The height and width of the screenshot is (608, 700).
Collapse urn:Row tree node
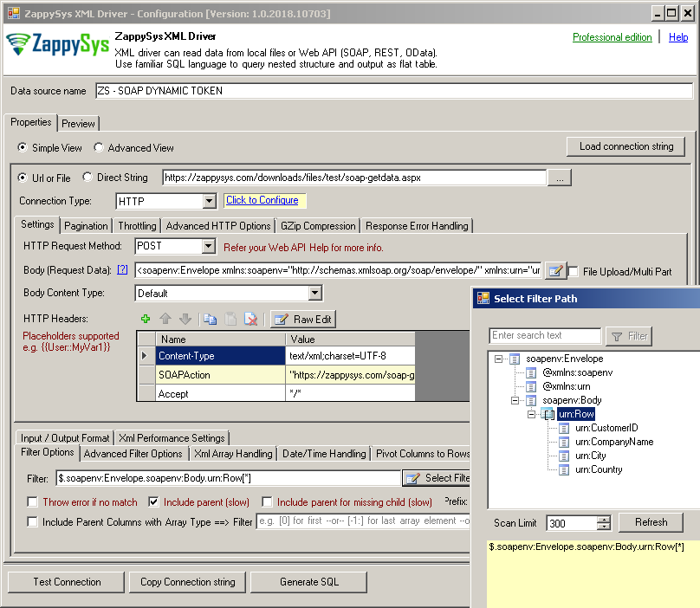click(x=531, y=414)
